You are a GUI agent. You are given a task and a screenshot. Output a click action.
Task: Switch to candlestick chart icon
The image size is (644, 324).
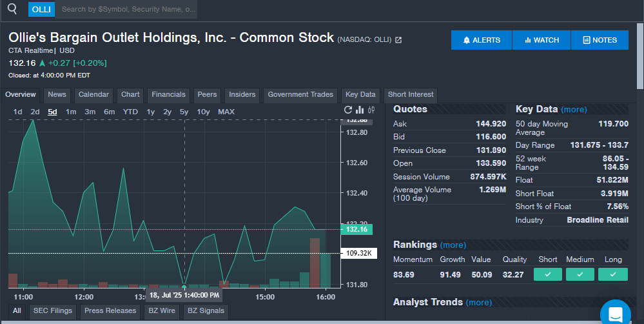click(371, 110)
